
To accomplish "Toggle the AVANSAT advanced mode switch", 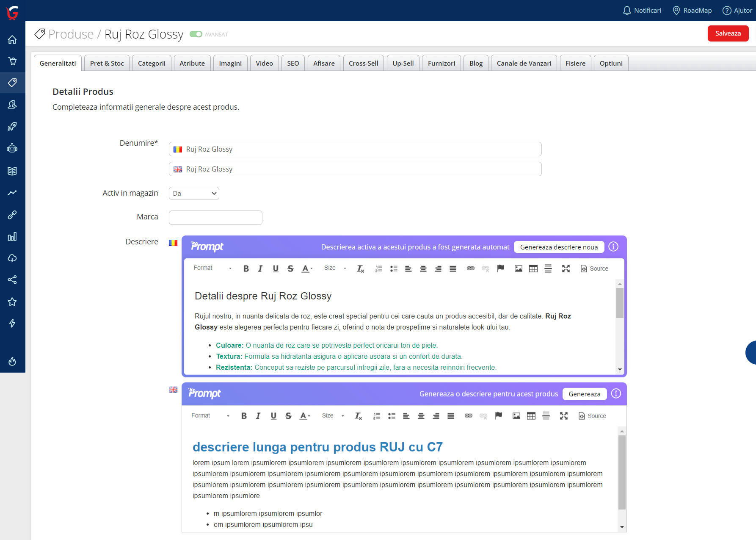I will pos(196,34).
